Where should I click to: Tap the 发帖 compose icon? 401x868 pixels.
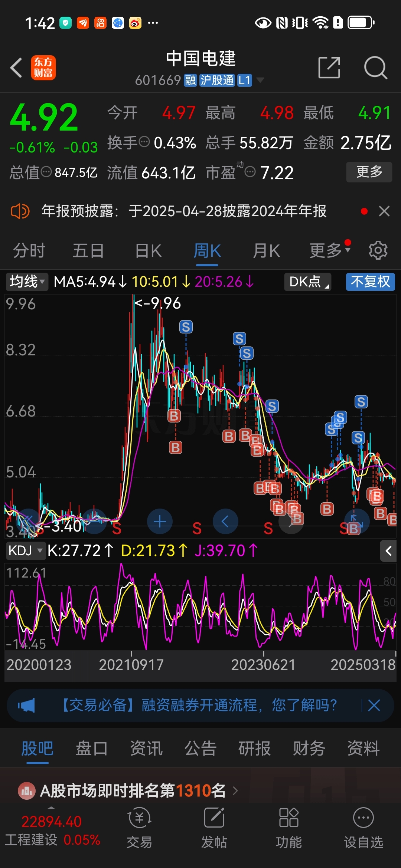(x=214, y=818)
